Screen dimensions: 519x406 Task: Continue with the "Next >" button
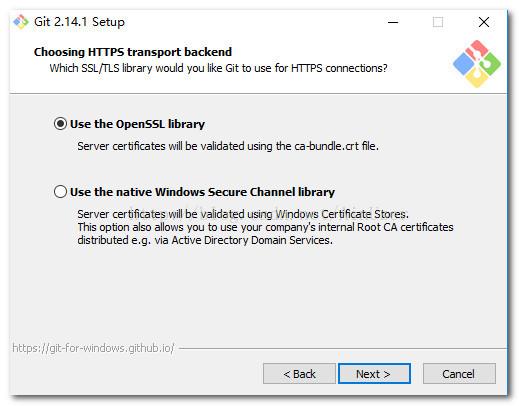[x=374, y=374]
